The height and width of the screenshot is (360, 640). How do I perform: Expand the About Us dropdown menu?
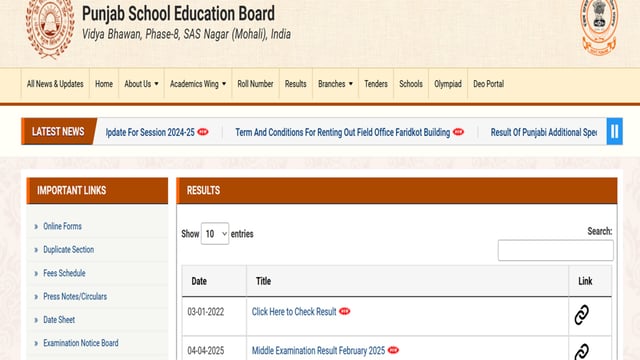[x=141, y=84]
